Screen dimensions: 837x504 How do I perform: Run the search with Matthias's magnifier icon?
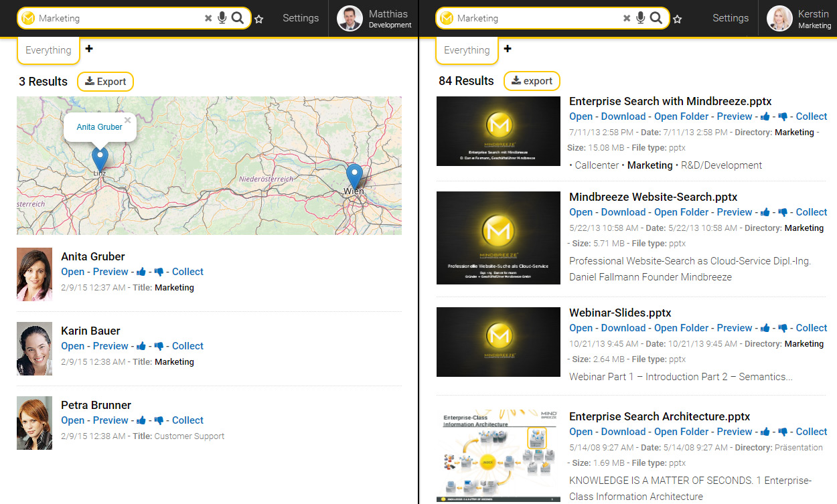point(238,18)
